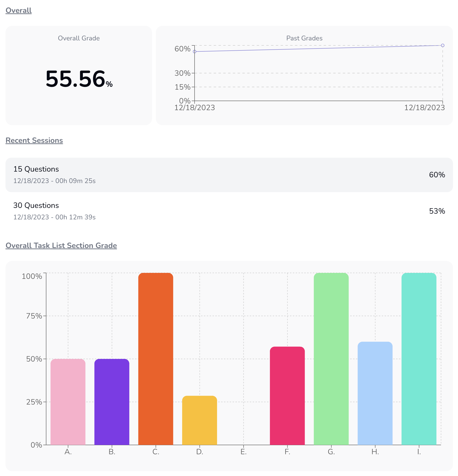Click the yellow bar for section D
Screen dimensions: 458x476
coord(200,420)
